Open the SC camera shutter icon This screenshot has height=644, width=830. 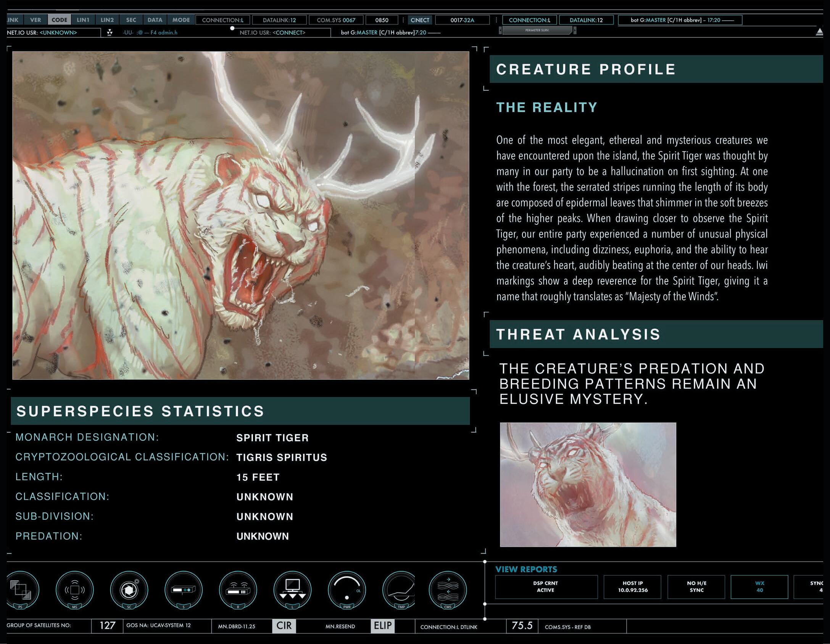pos(129,589)
